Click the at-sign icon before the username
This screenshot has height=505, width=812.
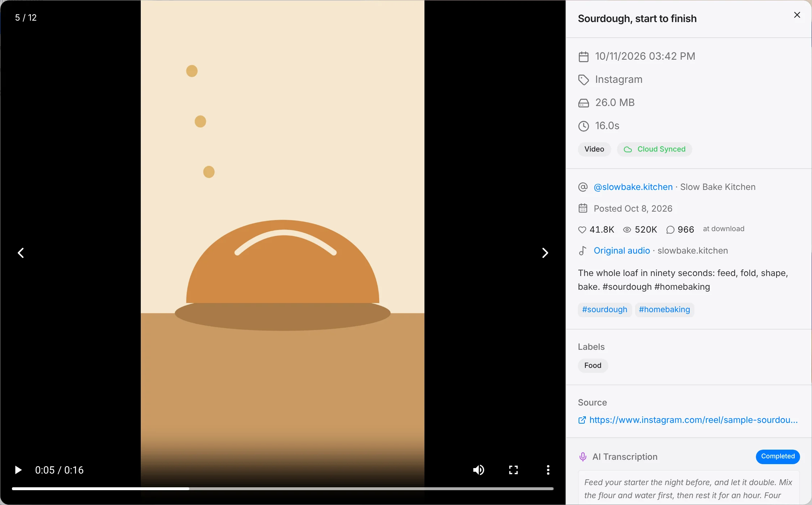click(x=583, y=187)
